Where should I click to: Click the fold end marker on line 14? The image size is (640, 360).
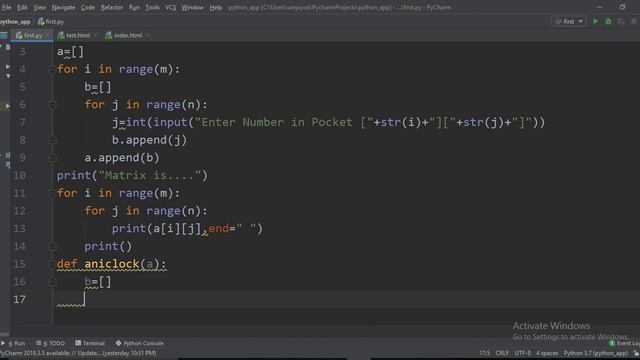click(x=52, y=247)
